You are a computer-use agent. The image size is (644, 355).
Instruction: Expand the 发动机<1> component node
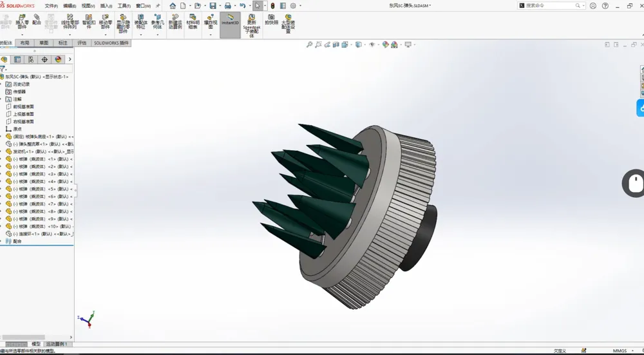pyautogui.click(x=2, y=151)
